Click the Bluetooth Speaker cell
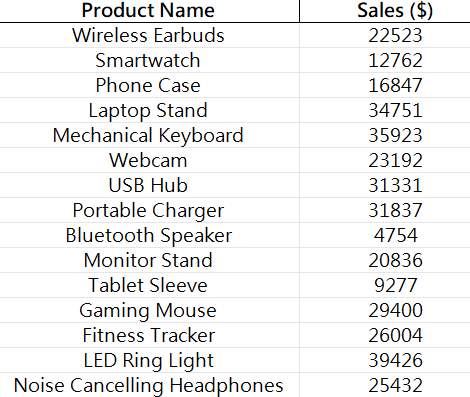The width and height of the screenshot is (470, 397). [x=149, y=235]
